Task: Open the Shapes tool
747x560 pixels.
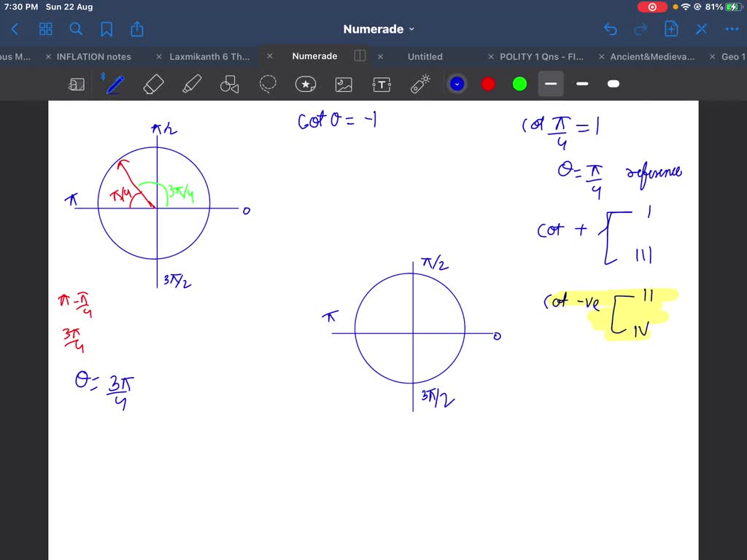Action: [x=230, y=84]
